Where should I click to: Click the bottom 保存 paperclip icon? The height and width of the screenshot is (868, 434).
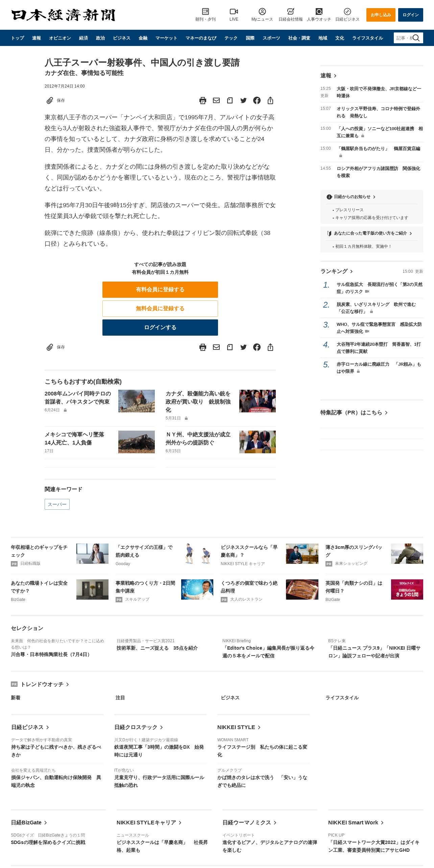(x=50, y=347)
